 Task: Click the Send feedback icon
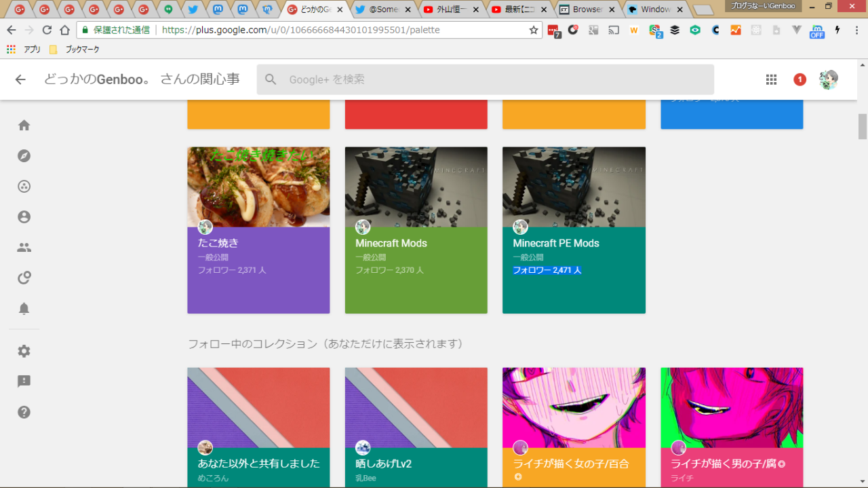(x=24, y=381)
